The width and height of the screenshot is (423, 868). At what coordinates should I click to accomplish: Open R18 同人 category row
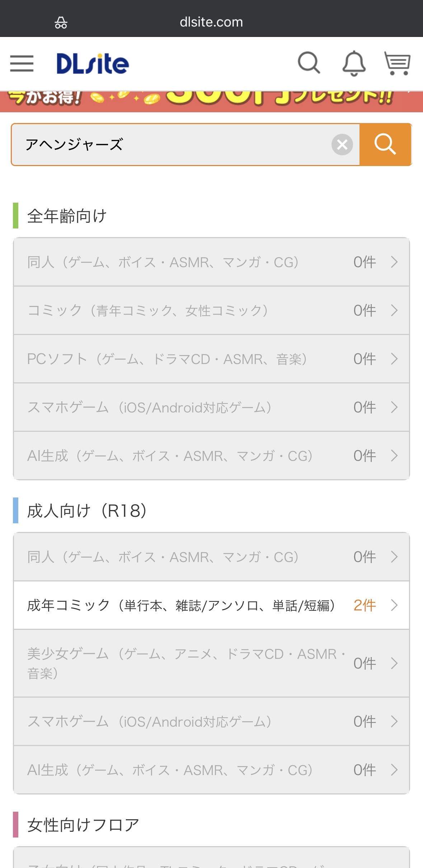coord(211,557)
